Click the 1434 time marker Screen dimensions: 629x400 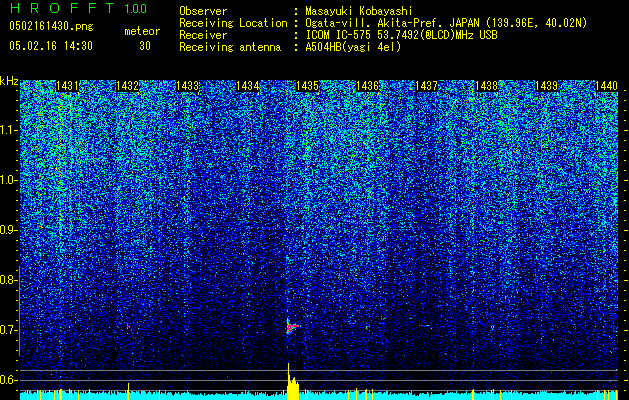pos(248,86)
